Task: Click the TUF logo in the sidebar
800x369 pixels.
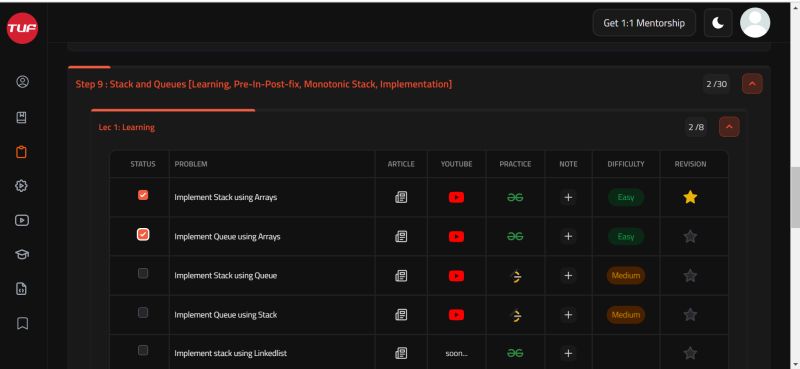Action: 22,28
